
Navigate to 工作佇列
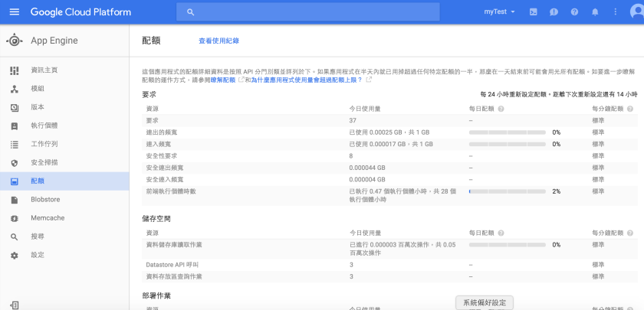pos(44,144)
